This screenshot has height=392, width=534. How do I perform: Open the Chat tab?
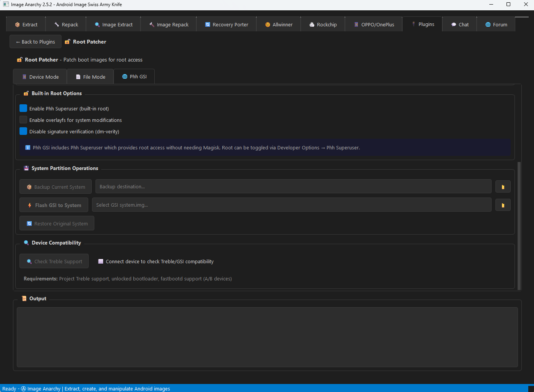(x=459, y=24)
